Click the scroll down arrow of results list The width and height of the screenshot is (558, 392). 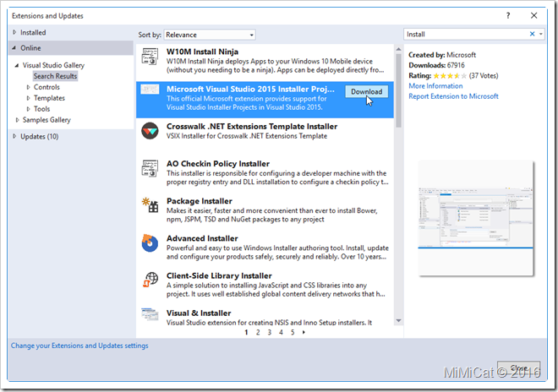398,321
